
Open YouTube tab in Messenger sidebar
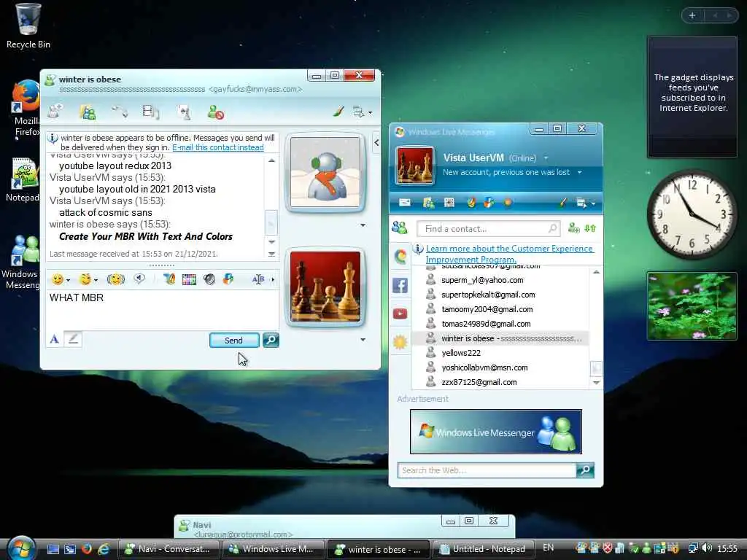pos(400,314)
